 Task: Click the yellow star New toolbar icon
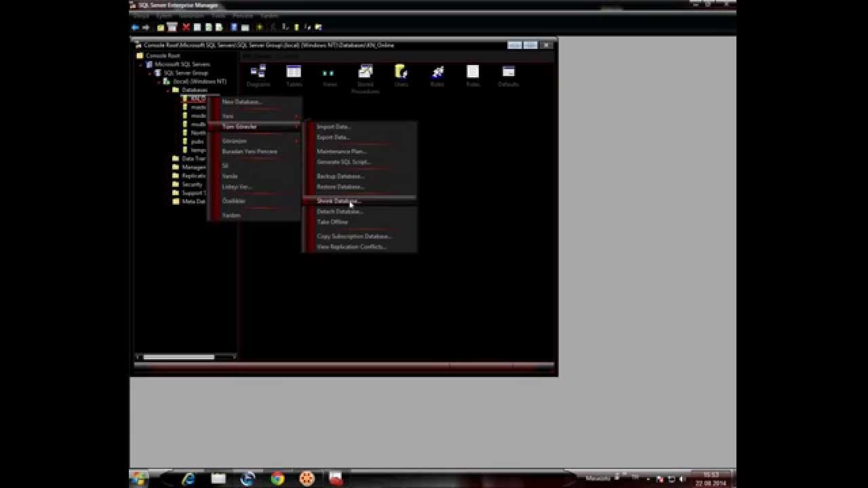259,27
